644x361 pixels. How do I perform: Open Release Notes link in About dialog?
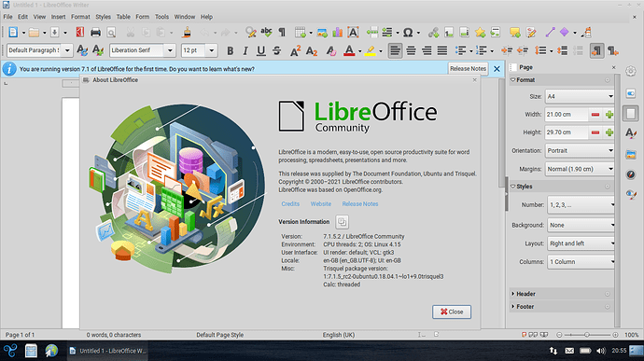(360, 203)
